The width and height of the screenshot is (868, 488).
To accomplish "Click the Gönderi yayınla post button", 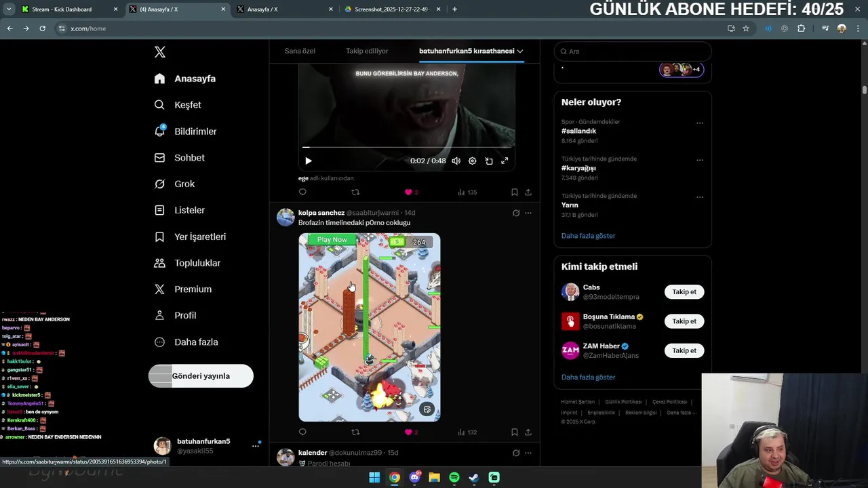I will point(201,376).
